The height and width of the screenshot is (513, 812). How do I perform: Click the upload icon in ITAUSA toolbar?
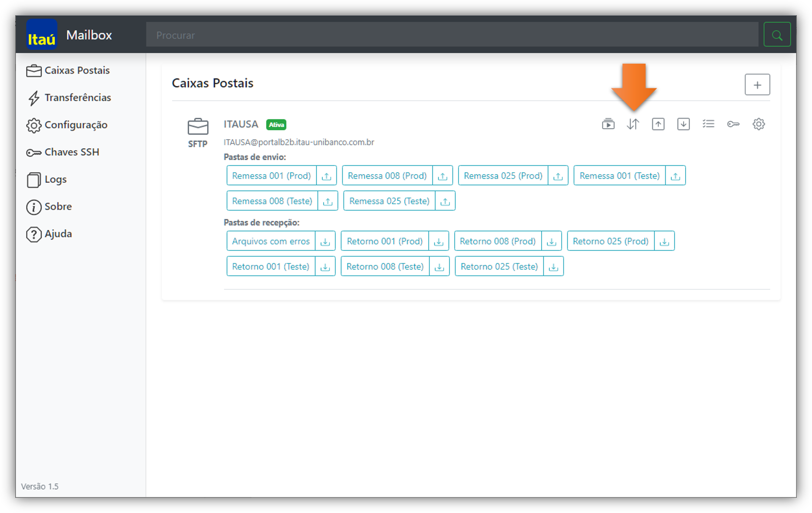click(x=658, y=124)
